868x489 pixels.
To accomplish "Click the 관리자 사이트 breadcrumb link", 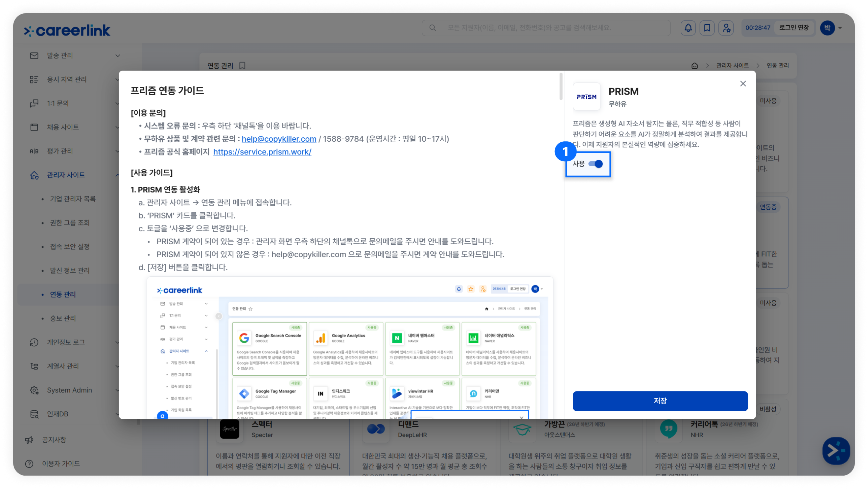I will (732, 65).
